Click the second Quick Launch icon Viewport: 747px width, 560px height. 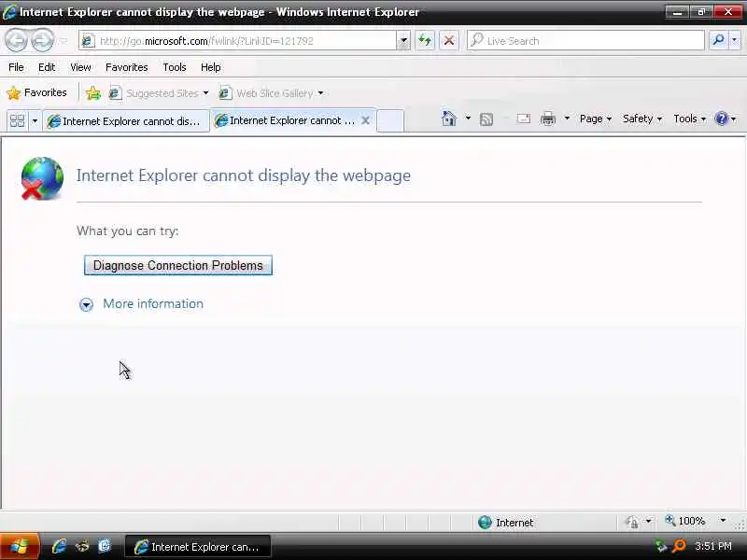point(82,546)
